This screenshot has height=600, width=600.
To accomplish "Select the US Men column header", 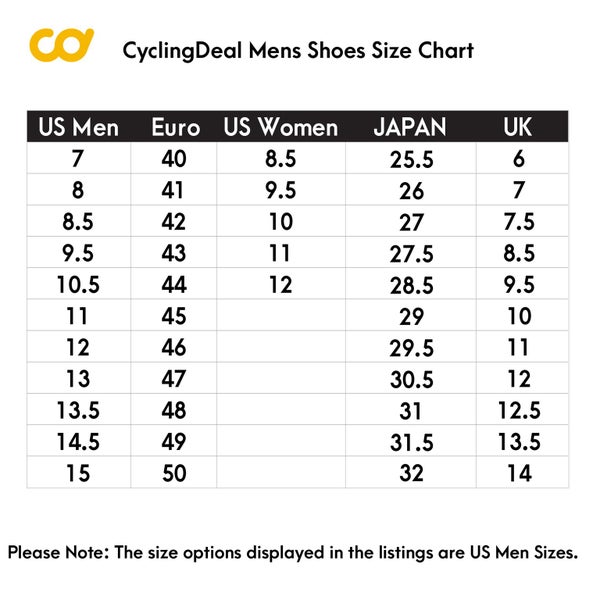I will pos(78,127).
